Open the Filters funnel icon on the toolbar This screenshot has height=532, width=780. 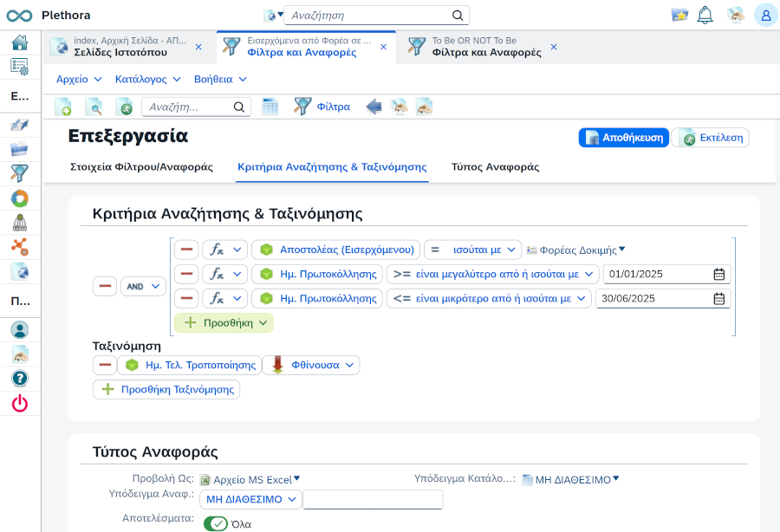(x=304, y=106)
